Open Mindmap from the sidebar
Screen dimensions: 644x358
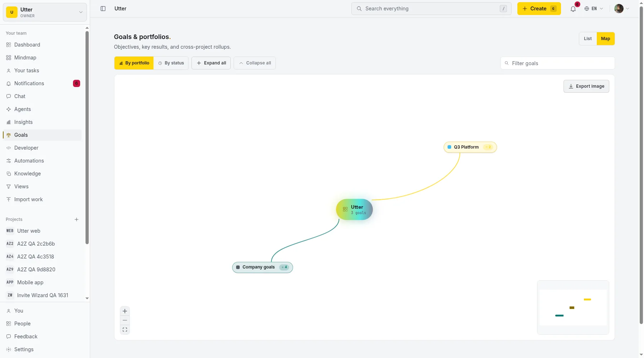pos(42,58)
